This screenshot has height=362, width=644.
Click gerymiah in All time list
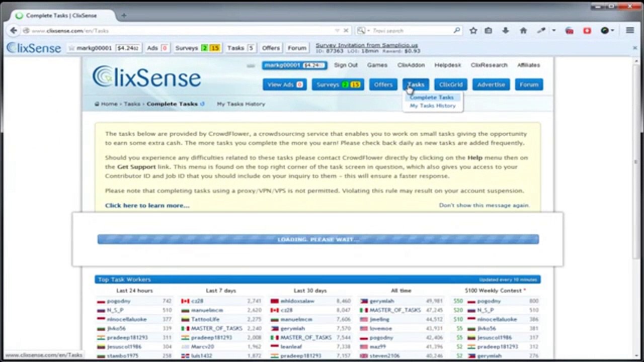point(382,301)
